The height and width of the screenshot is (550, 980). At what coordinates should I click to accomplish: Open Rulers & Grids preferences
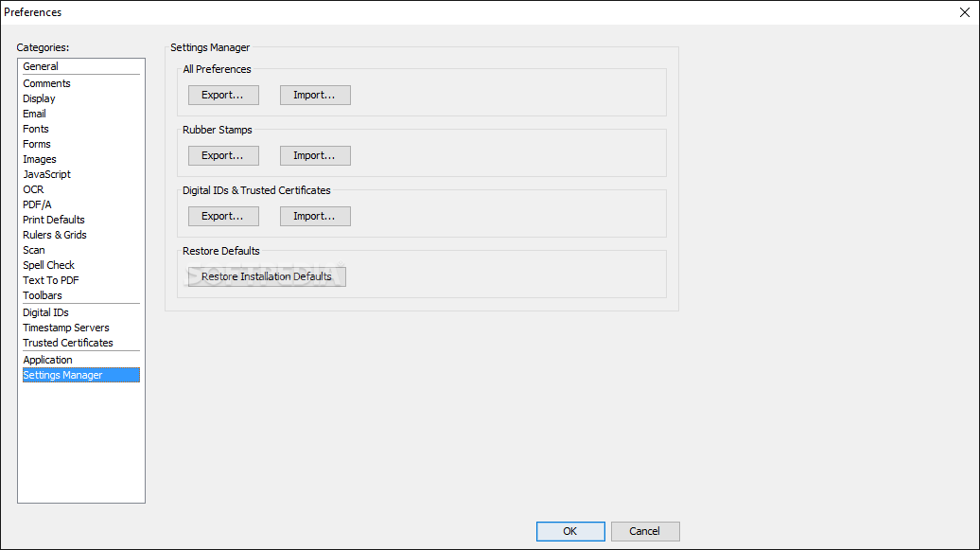pyautogui.click(x=81, y=235)
